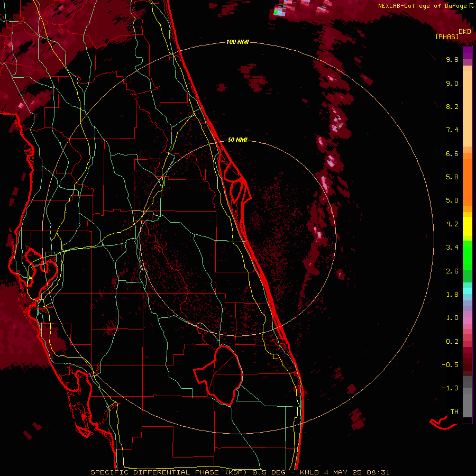476x476 pixels.
Task: Click the NEXLAB-College of DuPage credit text
Action: click(x=422, y=6)
